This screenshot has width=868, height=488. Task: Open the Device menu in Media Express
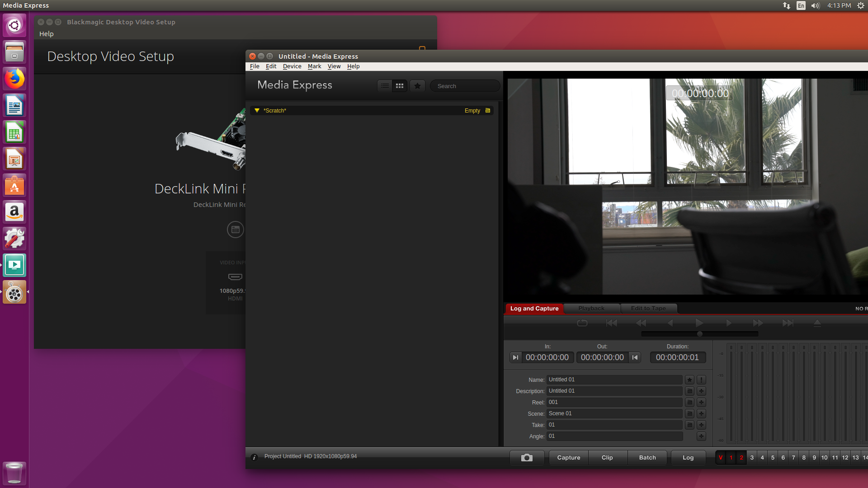point(292,66)
